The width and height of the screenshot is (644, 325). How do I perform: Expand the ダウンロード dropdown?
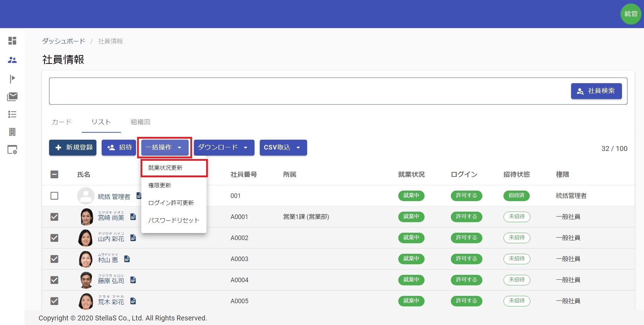tap(224, 147)
